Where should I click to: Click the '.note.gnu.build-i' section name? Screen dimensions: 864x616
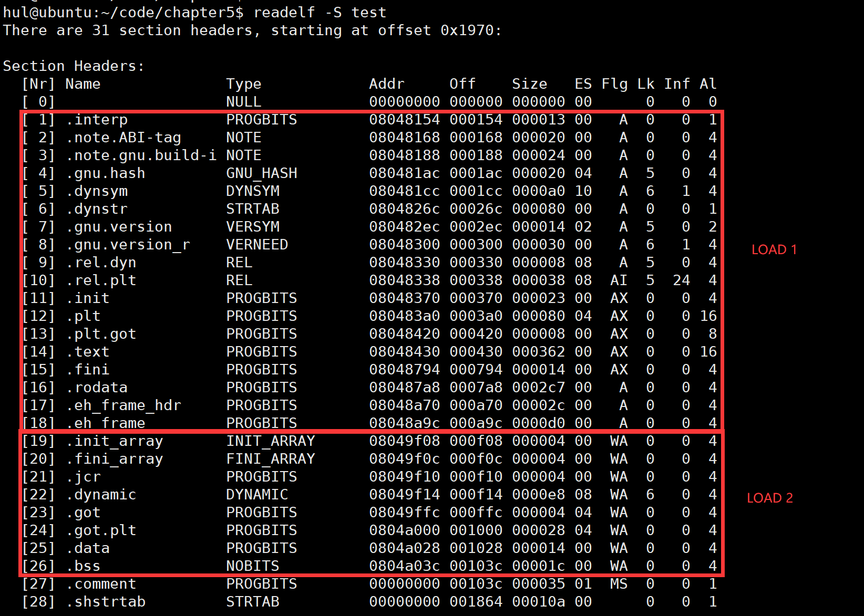click(141, 155)
